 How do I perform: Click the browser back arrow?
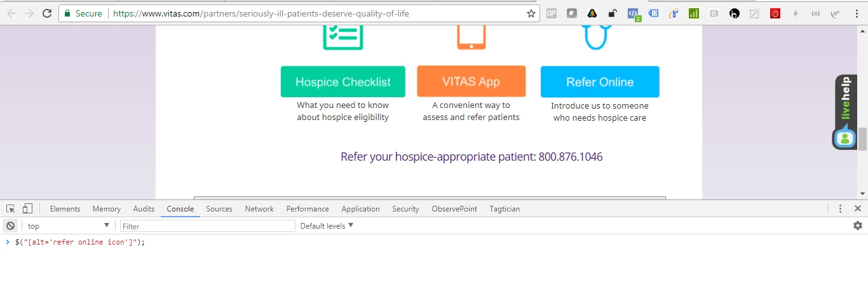click(x=11, y=13)
